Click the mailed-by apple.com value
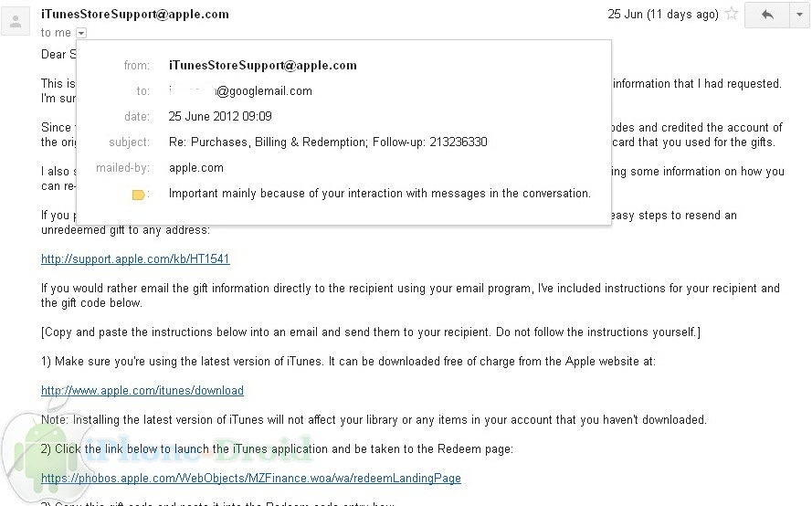The width and height of the screenshot is (812, 506). (x=196, y=168)
